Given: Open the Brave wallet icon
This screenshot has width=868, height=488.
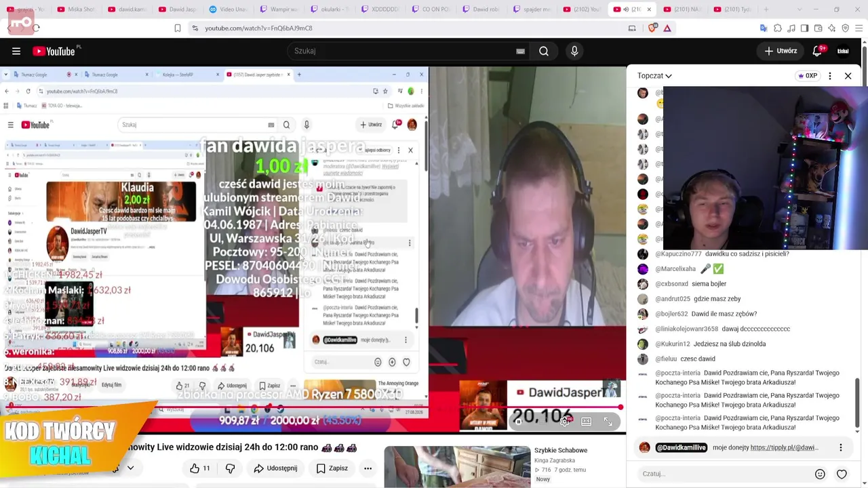Looking at the screenshot, I should (x=818, y=28).
